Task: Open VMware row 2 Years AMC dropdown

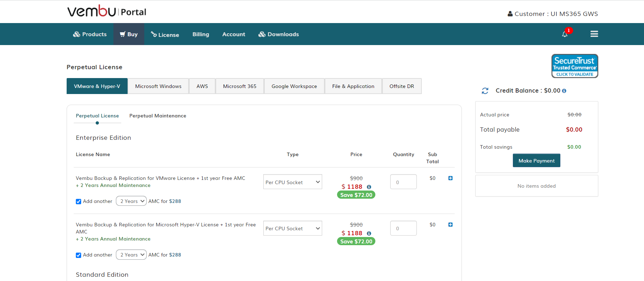Action: (131, 201)
